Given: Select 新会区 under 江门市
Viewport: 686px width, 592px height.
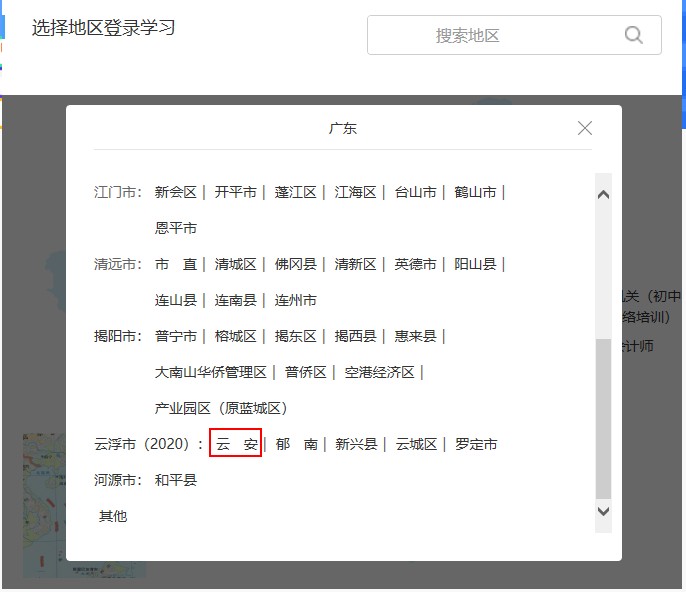Looking at the screenshot, I should 175,192.
